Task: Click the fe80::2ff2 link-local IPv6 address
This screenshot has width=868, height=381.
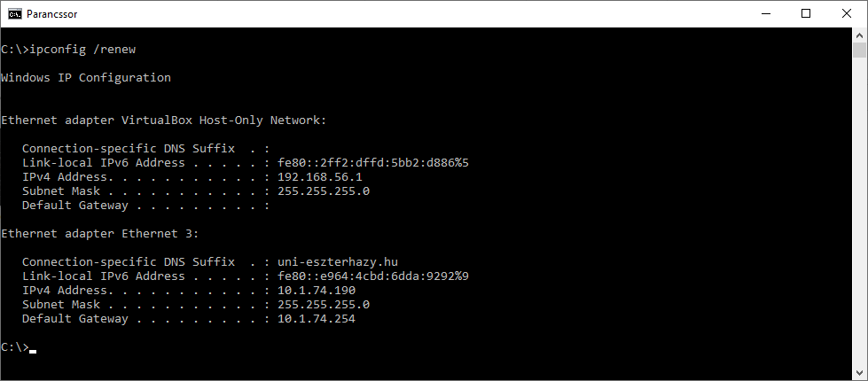Action: point(373,163)
